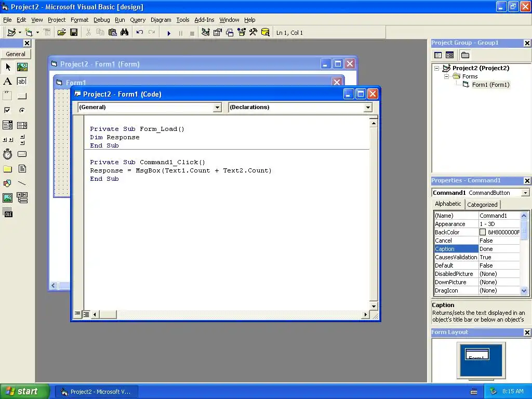Image resolution: width=532 pixels, height=399 pixels.
Task: Select the Pointer tool in toolbox
Action: coord(8,67)
